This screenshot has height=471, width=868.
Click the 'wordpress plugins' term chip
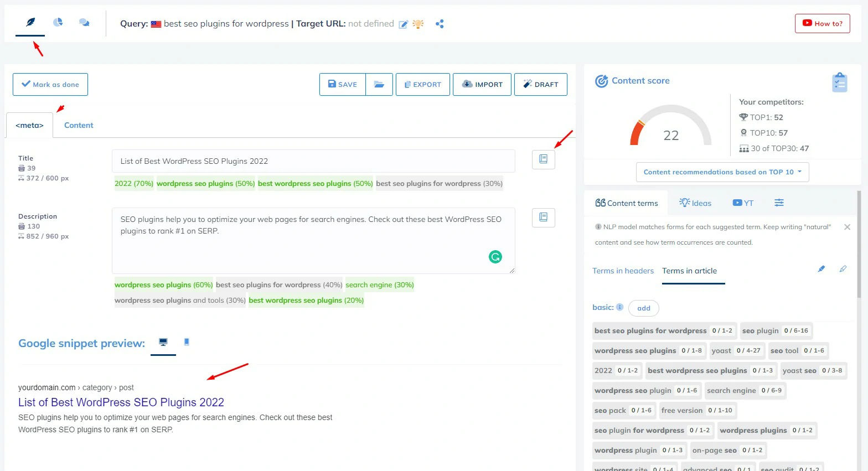pos(767,430)
